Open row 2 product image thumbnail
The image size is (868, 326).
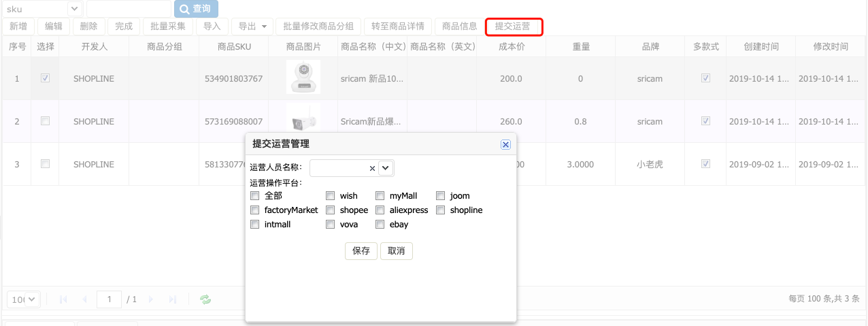point(303,119)
